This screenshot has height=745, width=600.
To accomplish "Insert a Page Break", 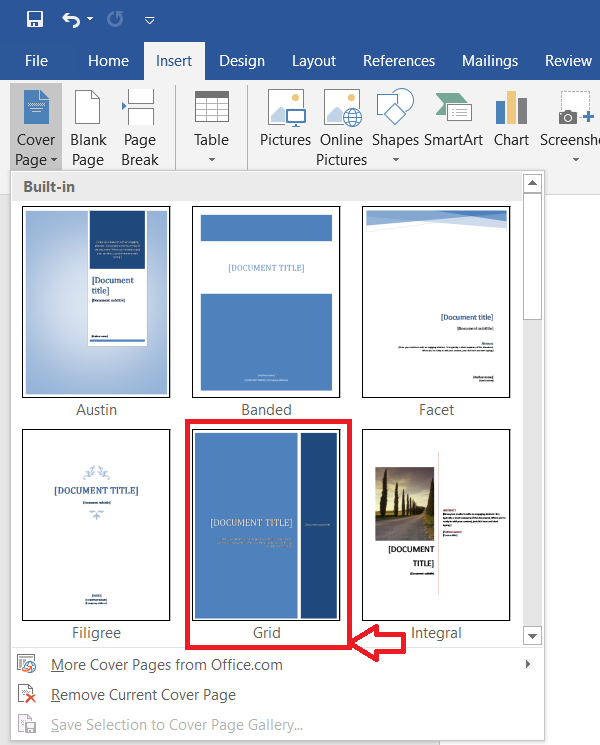I will pos(140,127).
